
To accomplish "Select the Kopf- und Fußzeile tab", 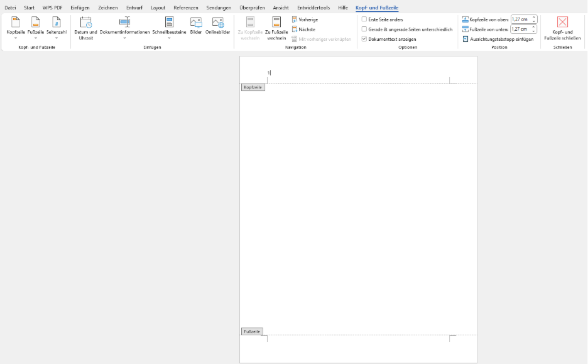I will click(x=377, y=8).
